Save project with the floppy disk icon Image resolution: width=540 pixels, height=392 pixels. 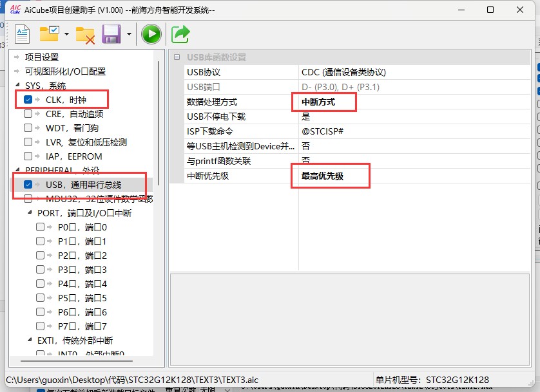click(x=111, y=34)
